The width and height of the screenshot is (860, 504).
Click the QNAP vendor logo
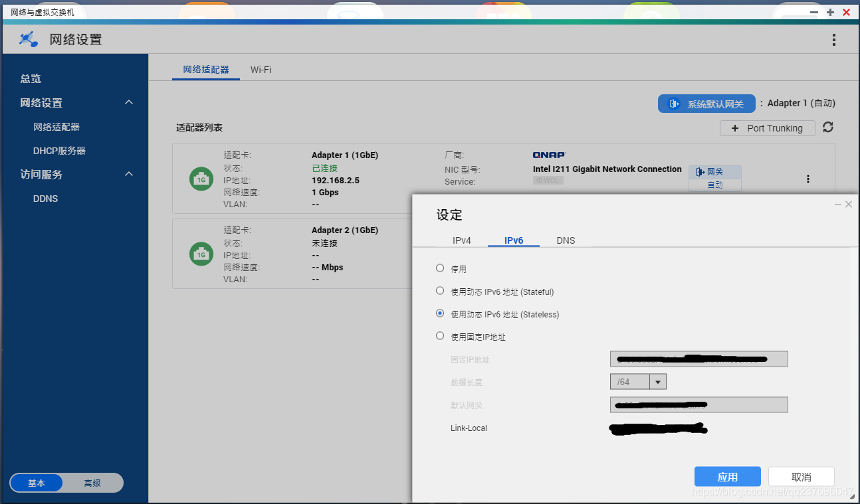[x=550, y=155]
